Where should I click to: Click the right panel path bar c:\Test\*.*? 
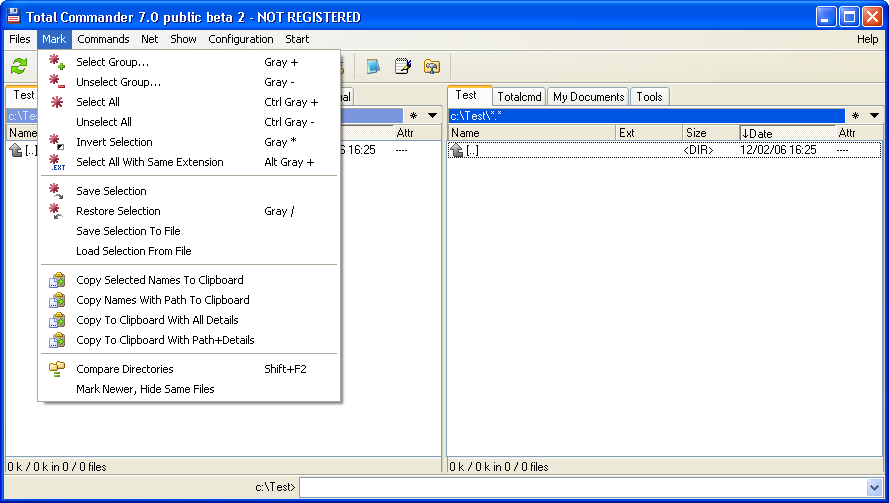646,116
